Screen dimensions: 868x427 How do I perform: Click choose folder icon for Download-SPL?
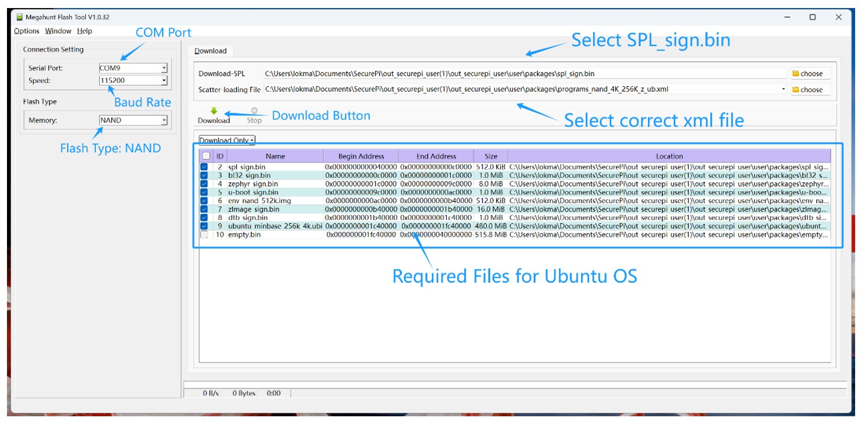(x=796, y=73)
